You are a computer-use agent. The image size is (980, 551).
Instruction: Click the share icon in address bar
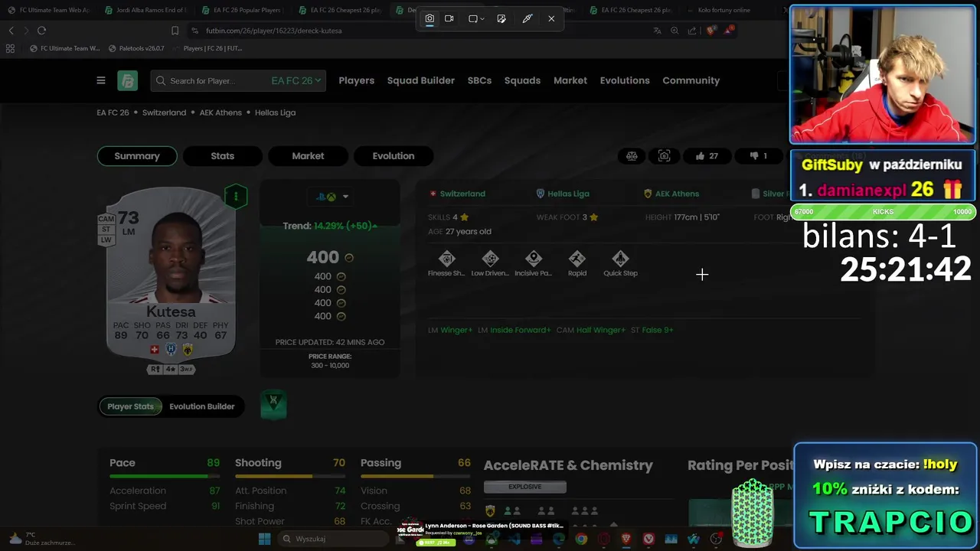tap(692, 31)
